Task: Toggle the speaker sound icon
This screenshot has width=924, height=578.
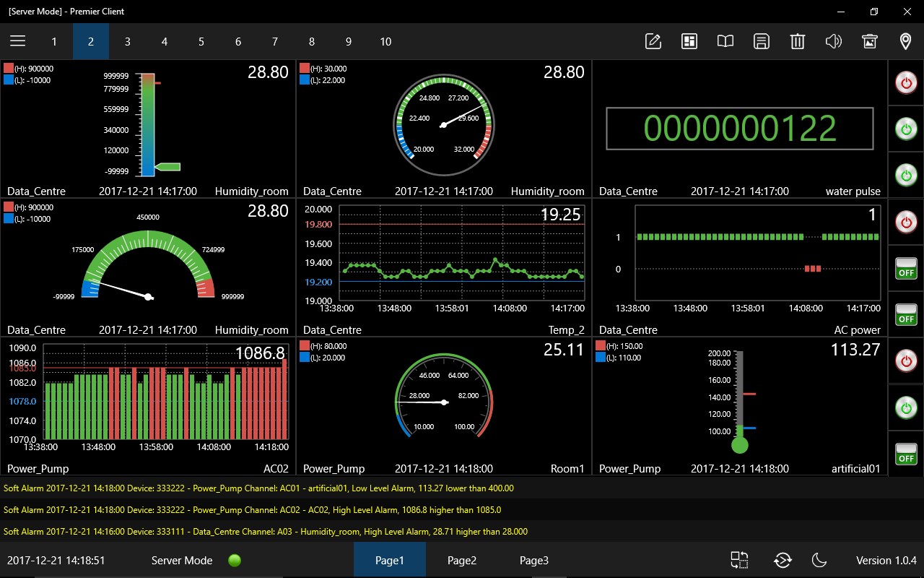Action: [833, 41]
